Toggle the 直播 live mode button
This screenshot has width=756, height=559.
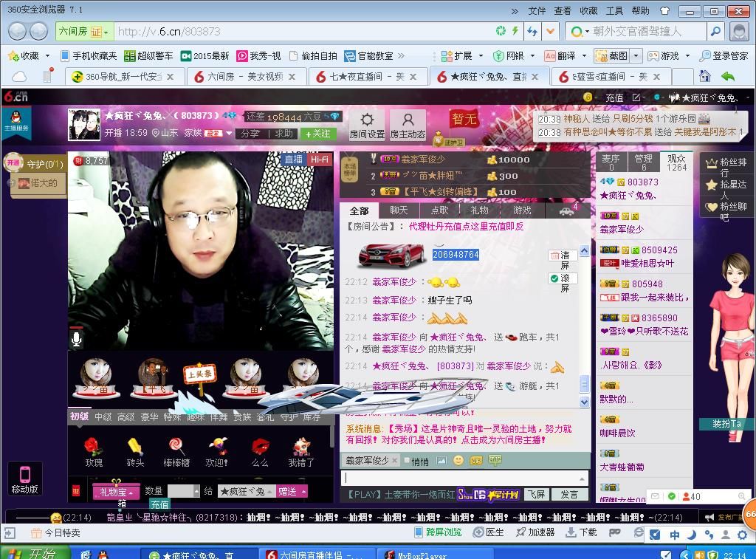click(x=294, y=160)
